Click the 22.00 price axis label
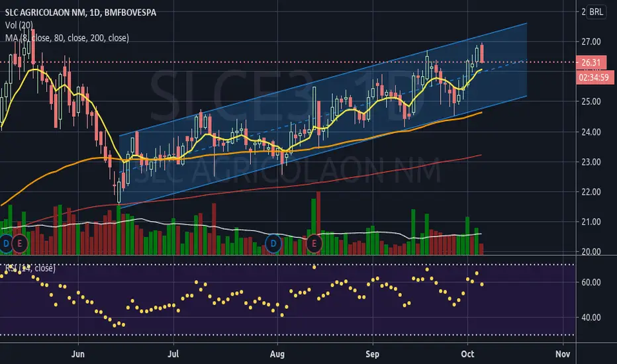Screen dimensions: 617x364 [x=591, y=192]
